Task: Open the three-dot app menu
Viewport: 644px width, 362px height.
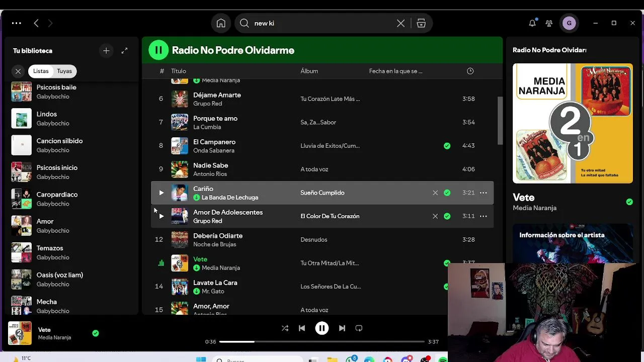Action: pos(16,23)
